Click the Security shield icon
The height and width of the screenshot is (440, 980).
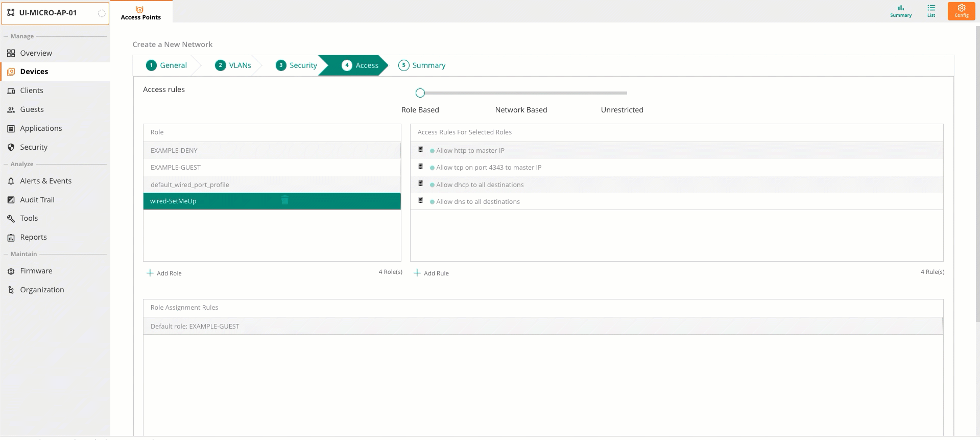pyautogui.click(x=11, y=147)
